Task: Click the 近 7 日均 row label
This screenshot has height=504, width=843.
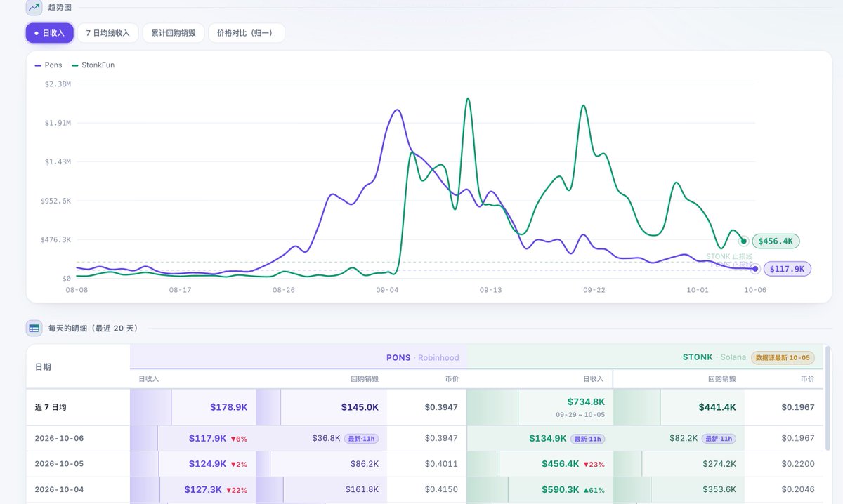Action: (51, 407)
